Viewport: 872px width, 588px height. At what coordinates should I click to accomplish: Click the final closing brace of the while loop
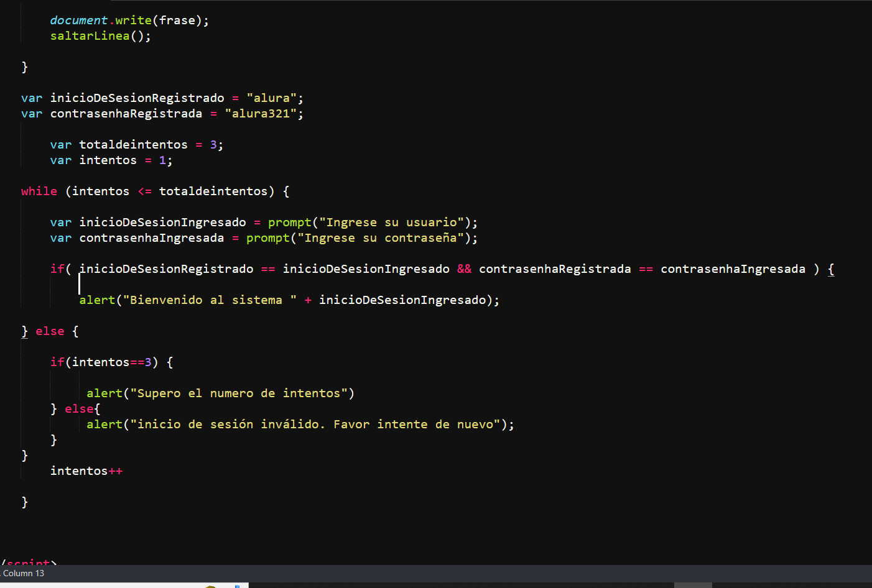coord(24,502)
